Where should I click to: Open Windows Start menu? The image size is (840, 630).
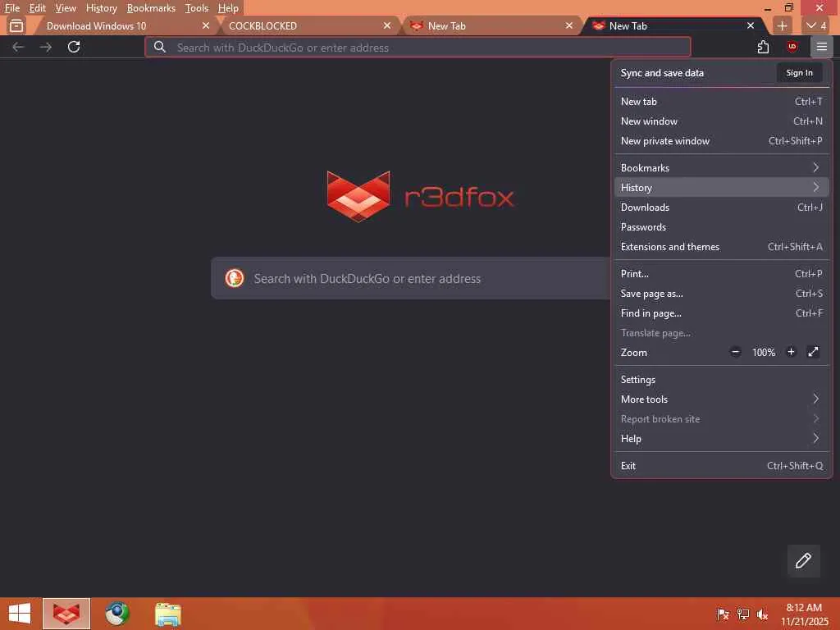coord(20,614)
